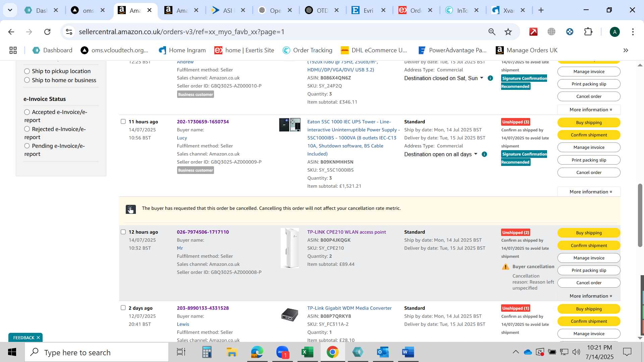The width and height of the screenshot is (644, 362).
Task: Click the page vertical scrollbar thumb
Action: [x=640, y=215]
